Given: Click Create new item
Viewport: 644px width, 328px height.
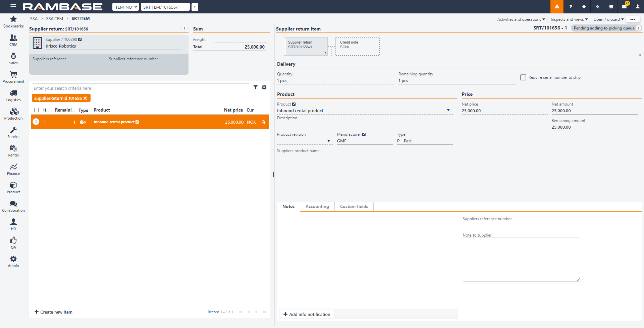Looking at the screenshot, I should (54, 312).
